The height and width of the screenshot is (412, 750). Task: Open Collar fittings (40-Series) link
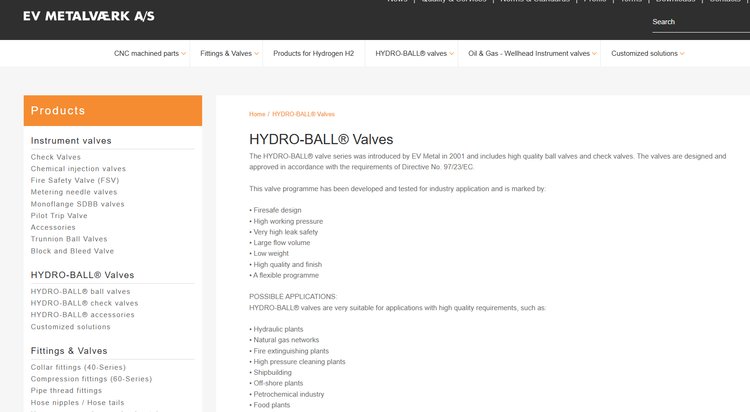pyautogui.click(x=76, y=367)
